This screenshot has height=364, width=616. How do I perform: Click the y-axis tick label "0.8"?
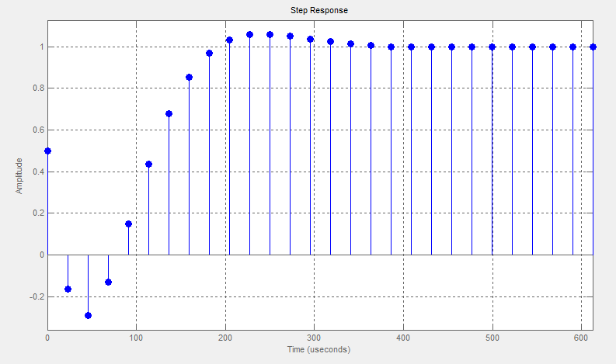(39, 88)
